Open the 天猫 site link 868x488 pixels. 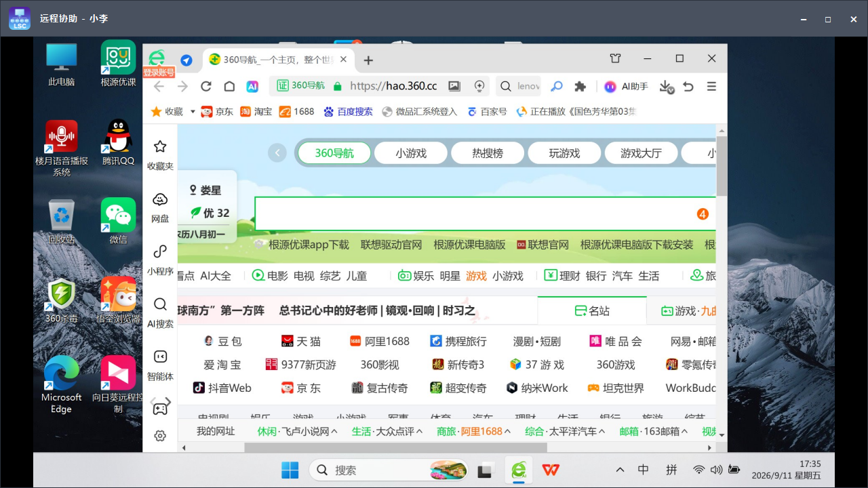(x=301, y=342)
